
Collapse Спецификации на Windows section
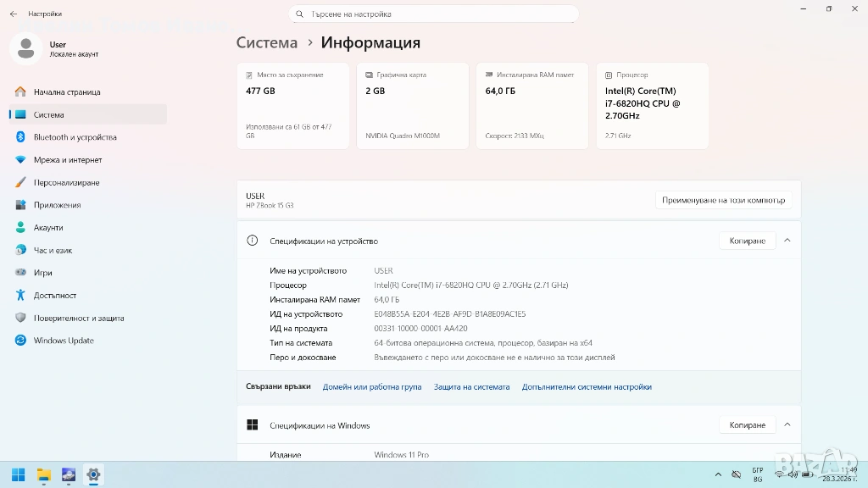click(787, 424)
